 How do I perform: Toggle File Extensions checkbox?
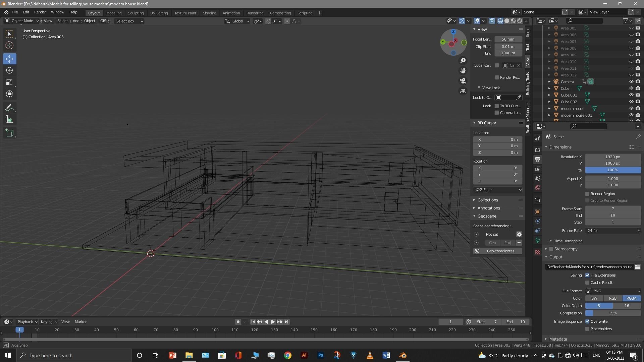587,275
